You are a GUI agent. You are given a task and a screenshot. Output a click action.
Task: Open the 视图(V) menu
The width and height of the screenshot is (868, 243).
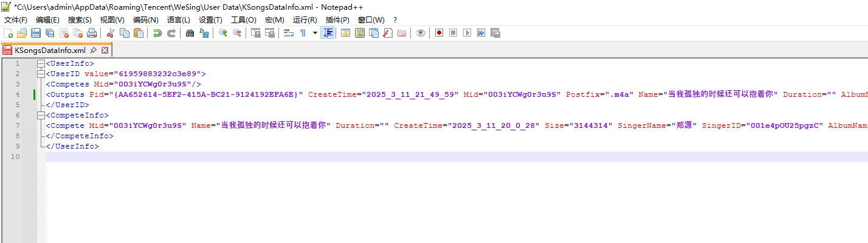pyautogui.click(x=111, y=20)
